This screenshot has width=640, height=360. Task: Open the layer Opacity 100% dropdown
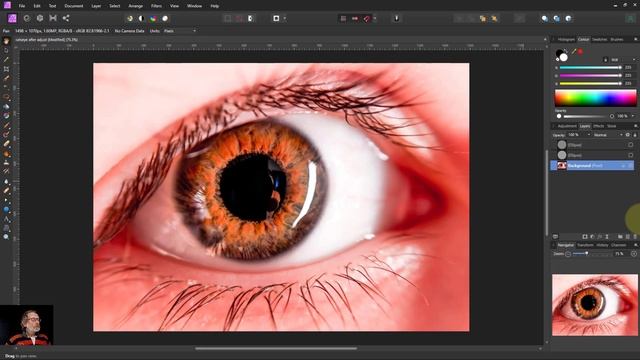[x=580, y=135]
